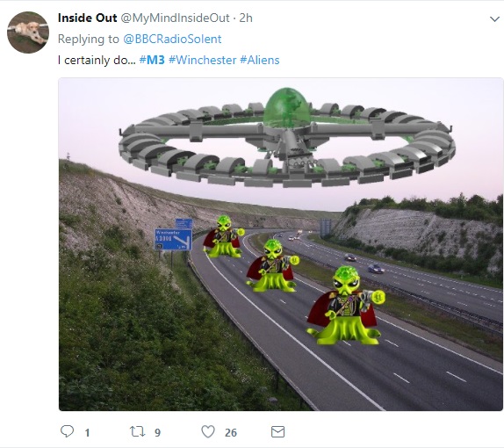The image size is (504, 448).
Task: Click the #M3 hashtag
Action: (x=152, y=60)
